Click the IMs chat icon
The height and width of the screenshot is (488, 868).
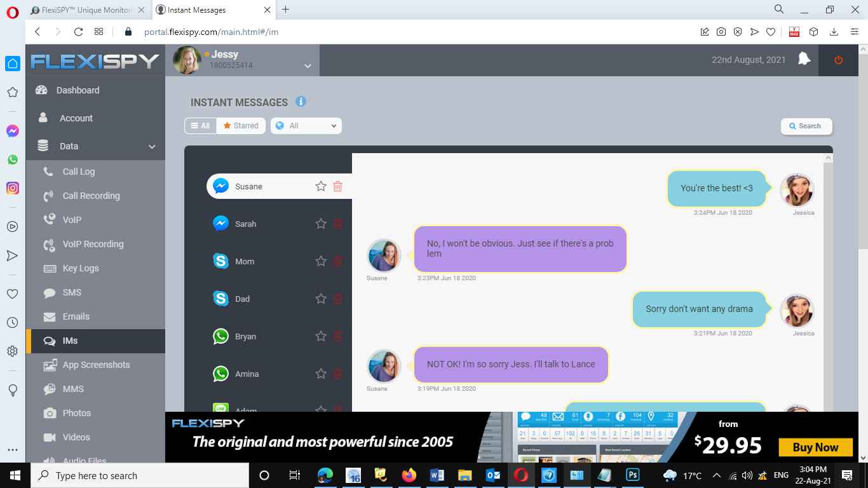coord(50,341)
